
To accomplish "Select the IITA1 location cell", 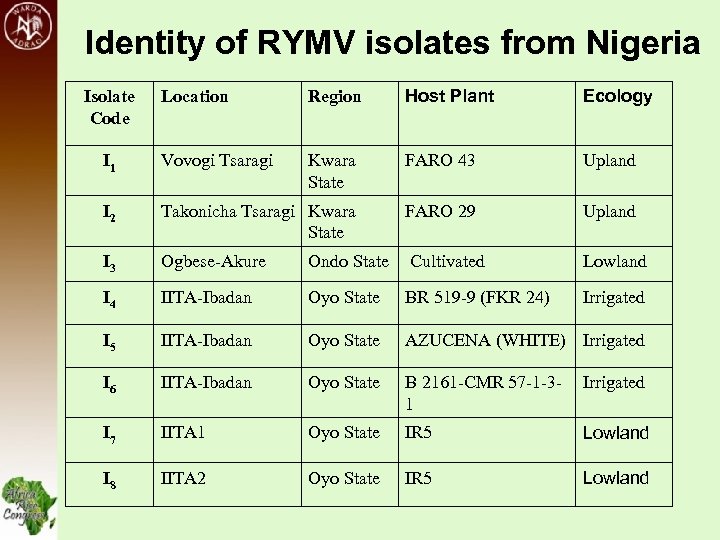I will (x=183, y=432).
